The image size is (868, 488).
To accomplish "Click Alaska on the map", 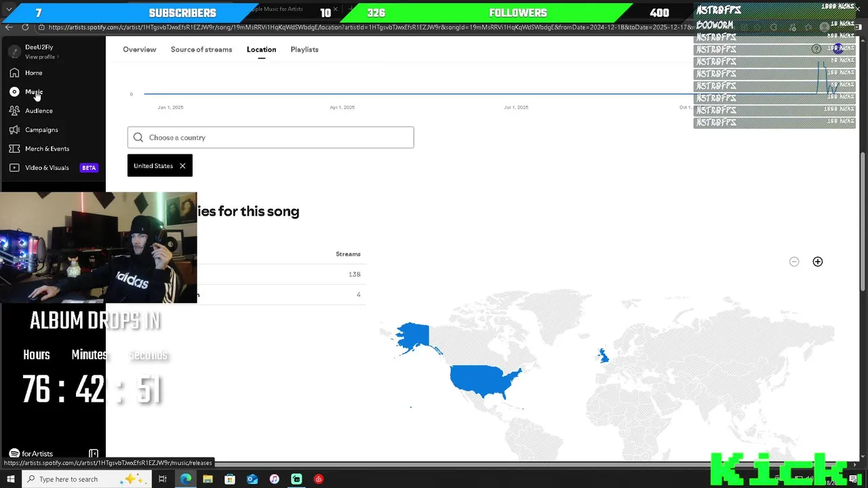I will tap(414, 336).
